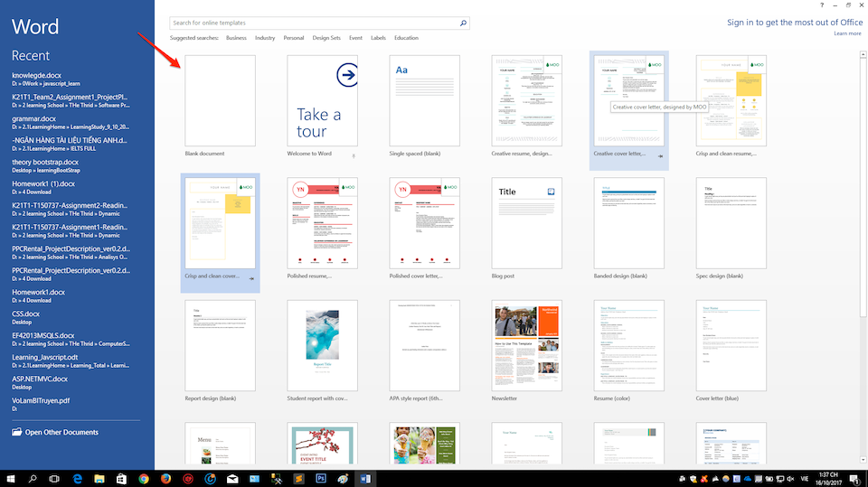The width and height of the screenshot is (868, 487).
Task: Open Windows Defender shield tray icon
Action: pyautogui.click(x=693, y=479)
